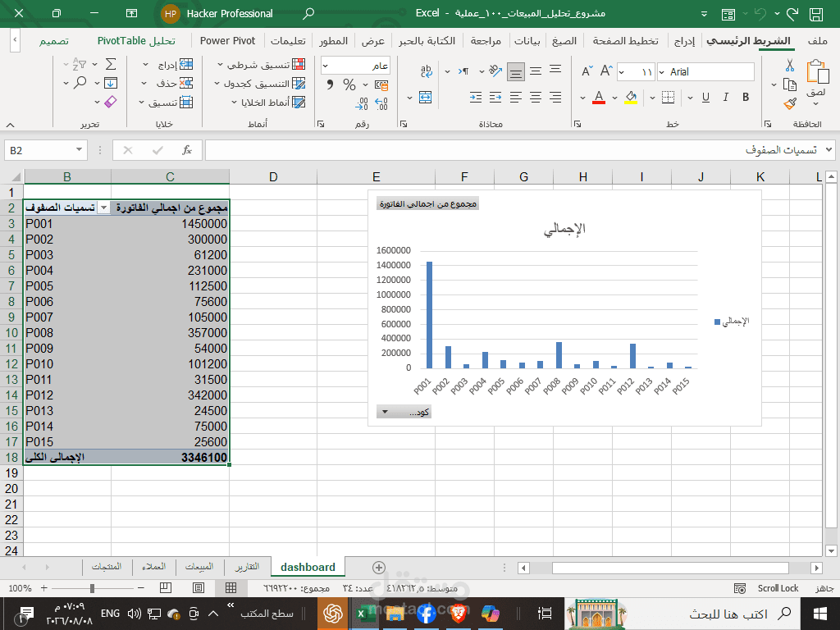Click the red Font Color button
The image size is (840, 630).
tap(598, 97)
